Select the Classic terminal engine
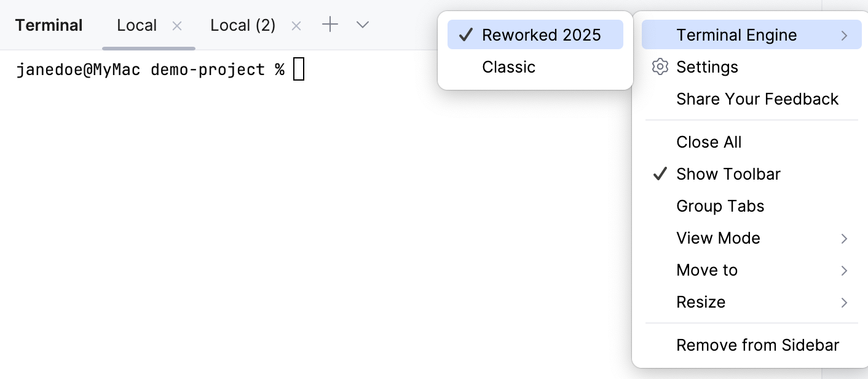 pos(508,67)
